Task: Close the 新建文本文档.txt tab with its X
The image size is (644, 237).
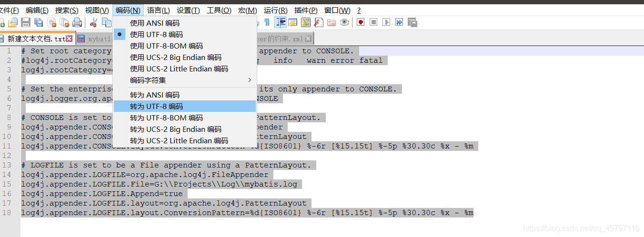Action: coord(69,39)
